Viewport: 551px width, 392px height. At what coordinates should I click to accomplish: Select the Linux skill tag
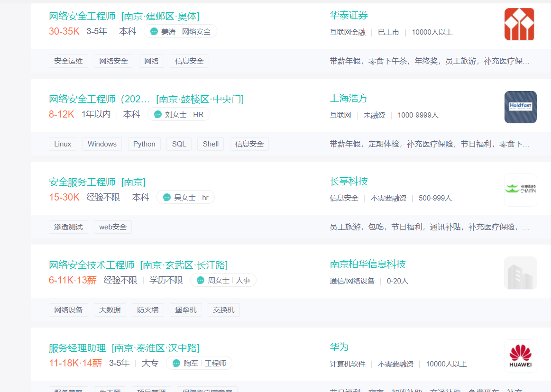click(63, 144)
